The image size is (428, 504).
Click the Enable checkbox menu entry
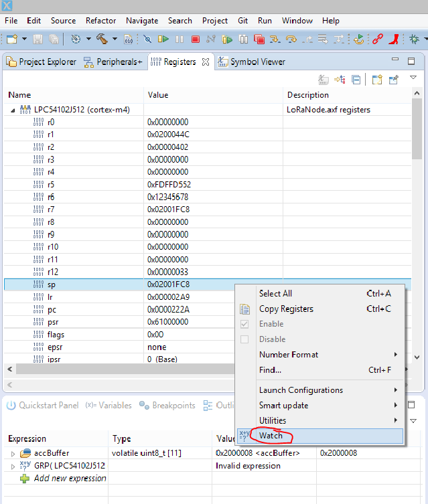pos(320,324)
